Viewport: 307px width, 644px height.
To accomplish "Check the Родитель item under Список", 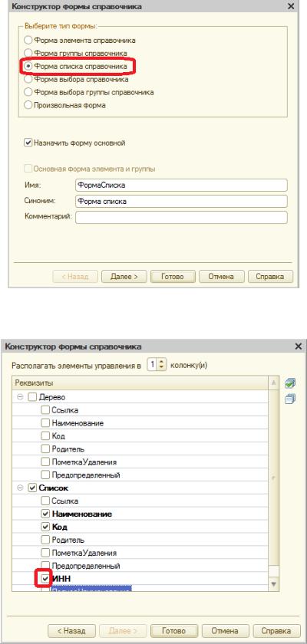I will pos(45,540).
